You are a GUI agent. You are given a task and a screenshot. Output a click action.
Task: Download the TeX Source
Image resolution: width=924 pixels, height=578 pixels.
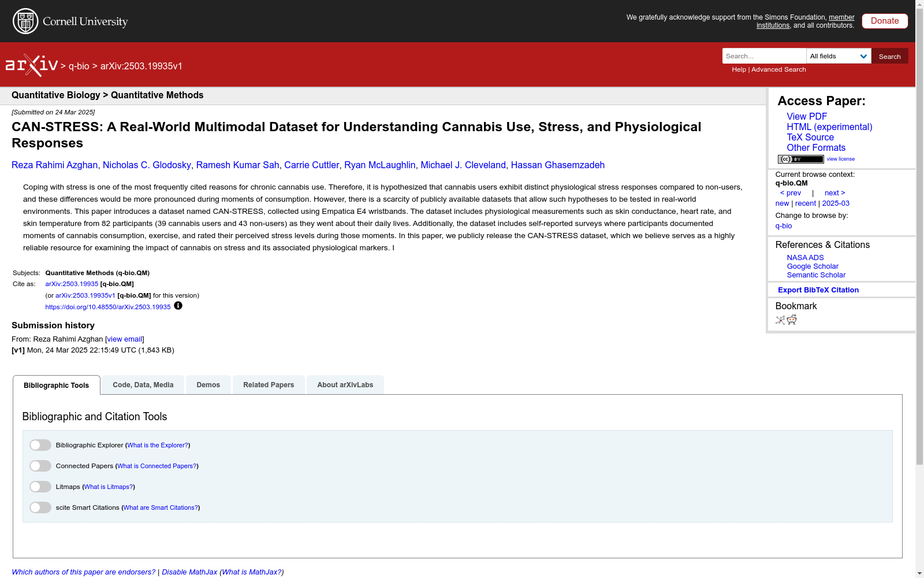(810, 138)
